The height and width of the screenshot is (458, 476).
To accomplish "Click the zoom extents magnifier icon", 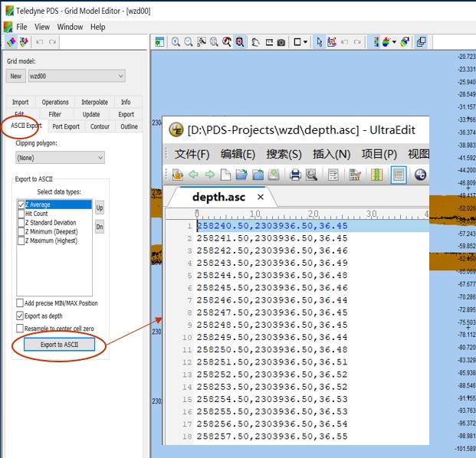I will (214, 42).
